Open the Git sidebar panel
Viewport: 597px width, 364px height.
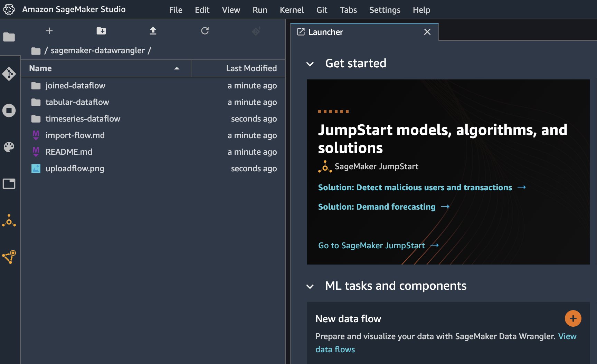pos(9,74)
